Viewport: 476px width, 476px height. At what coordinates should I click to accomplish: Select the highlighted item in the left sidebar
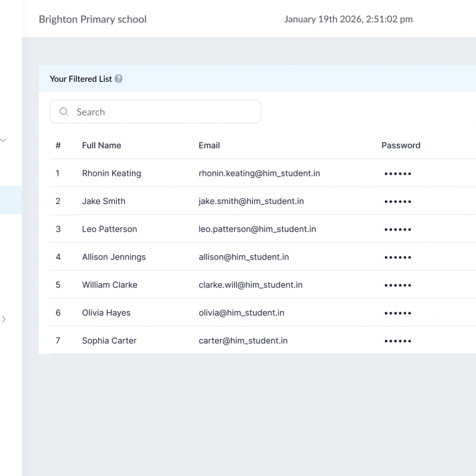(x=11, y=200)
